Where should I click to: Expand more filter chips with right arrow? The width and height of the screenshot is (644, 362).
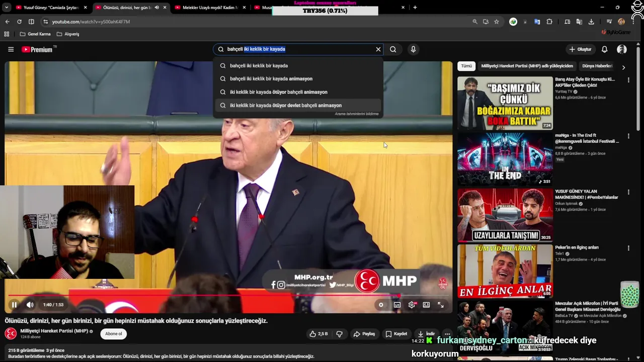point(623,67)
